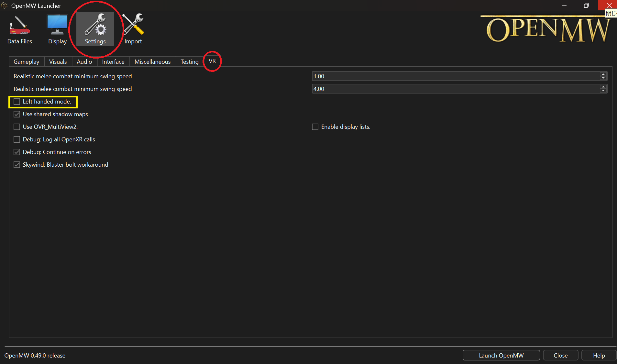Click the Help button
The width and height of the screenshot is (617, 364).
click(599, 355)
